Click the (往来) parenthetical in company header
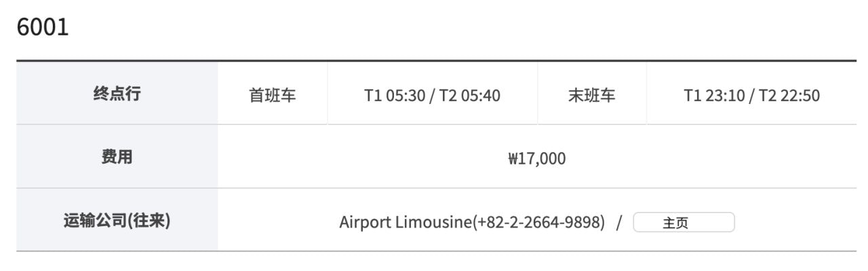868x271 pixels. [149, 220]
